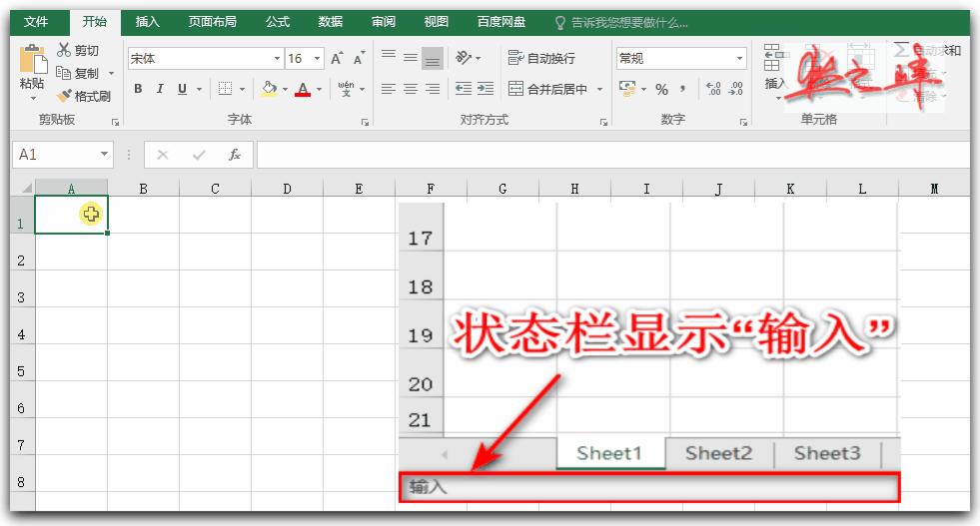Activate the Format Painter 格式刷
Viewport: 980px width, 526px height.
(84, 96)
